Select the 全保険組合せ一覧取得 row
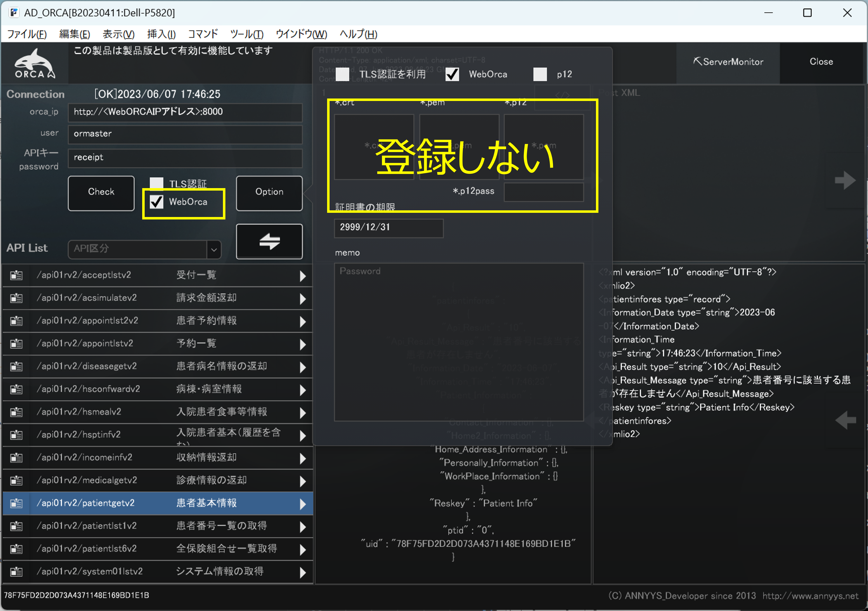 (x=158, y=549)
